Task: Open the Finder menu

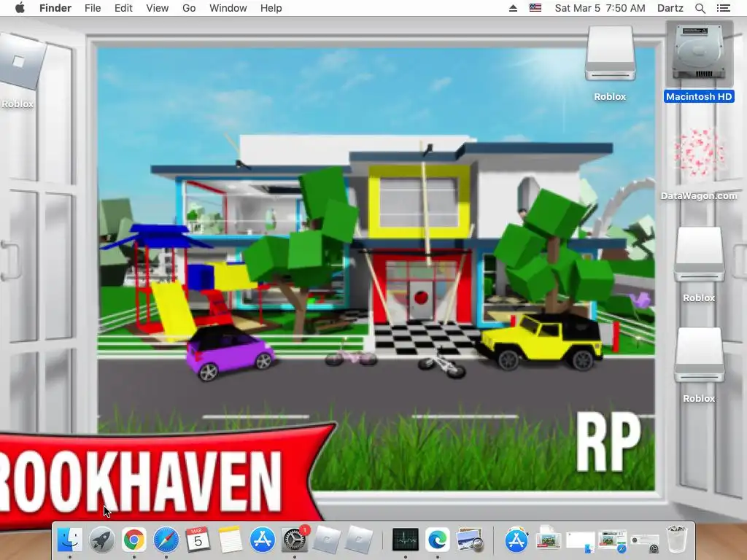Action: 55,8
